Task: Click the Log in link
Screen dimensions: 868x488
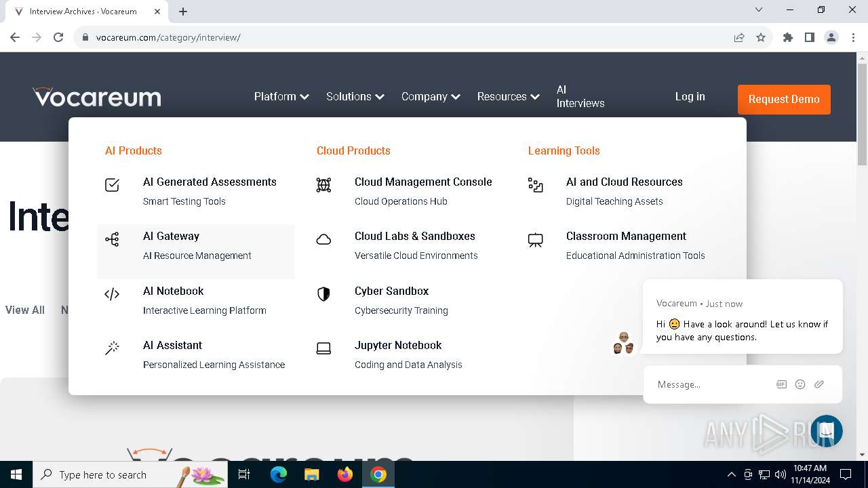Action: 690,96
